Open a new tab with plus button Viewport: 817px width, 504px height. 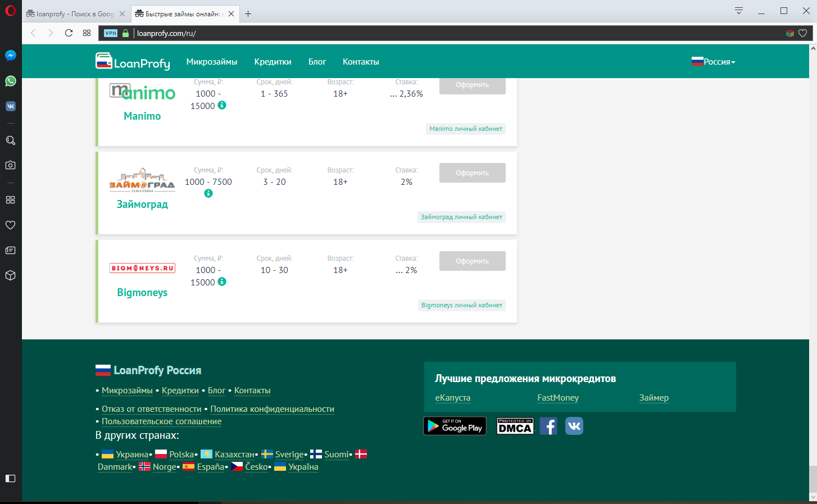click(x=248, y=14)
